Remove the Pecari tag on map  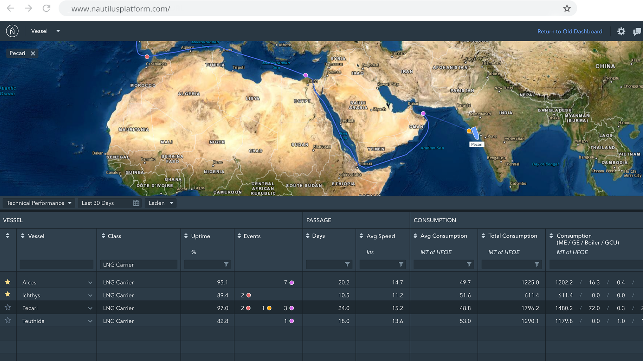click(33, 53)
